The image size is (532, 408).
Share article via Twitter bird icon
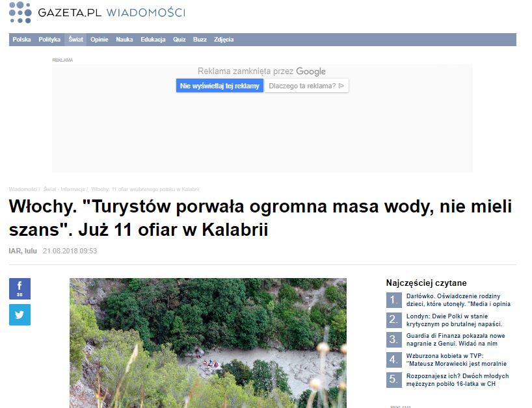20,315
